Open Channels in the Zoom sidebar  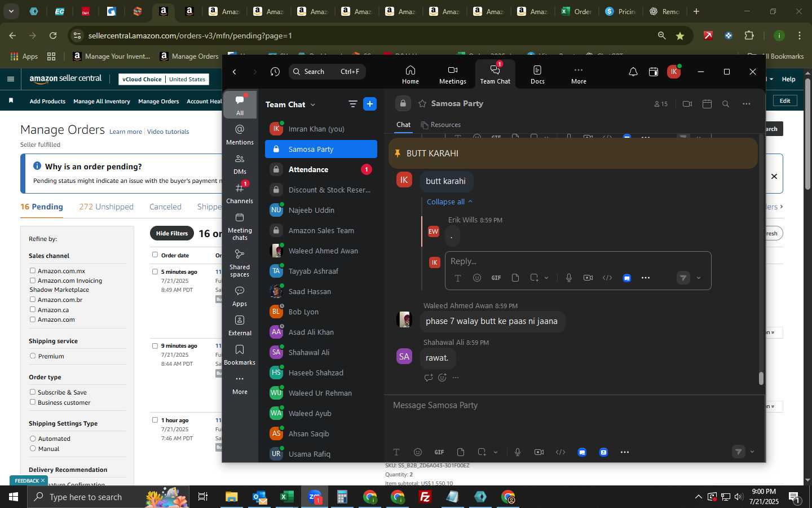click(240, 194)
